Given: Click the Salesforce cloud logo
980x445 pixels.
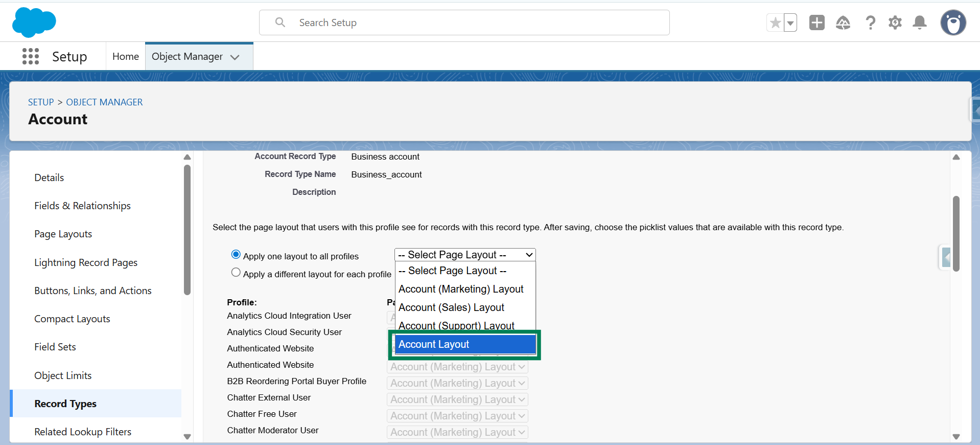Looking at the screenshot, I should (34, 23).
